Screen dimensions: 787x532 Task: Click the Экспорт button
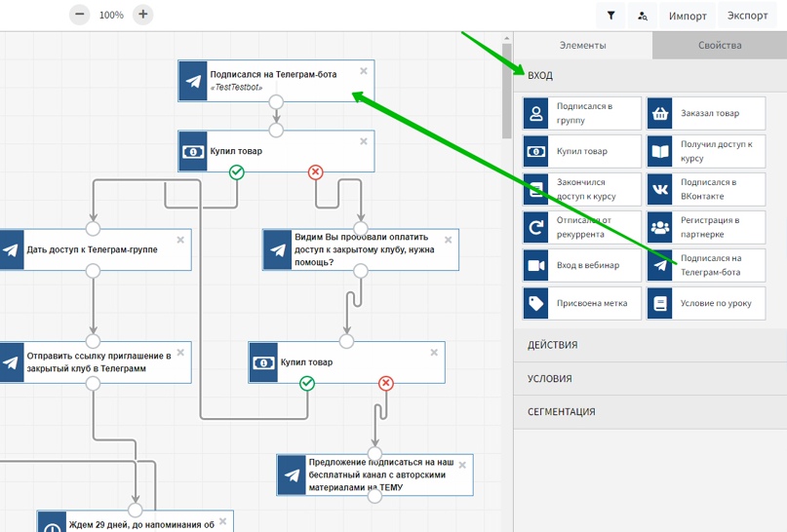[748, 16]
